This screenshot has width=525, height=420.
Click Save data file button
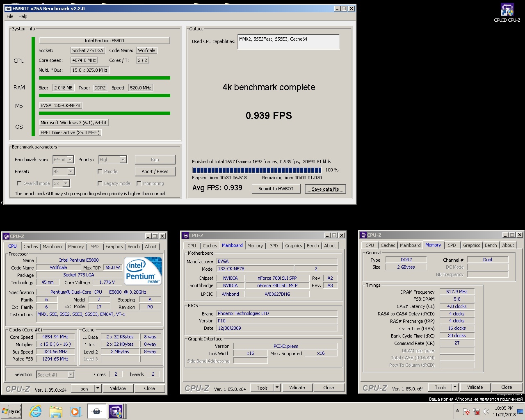tap(325, 189)
